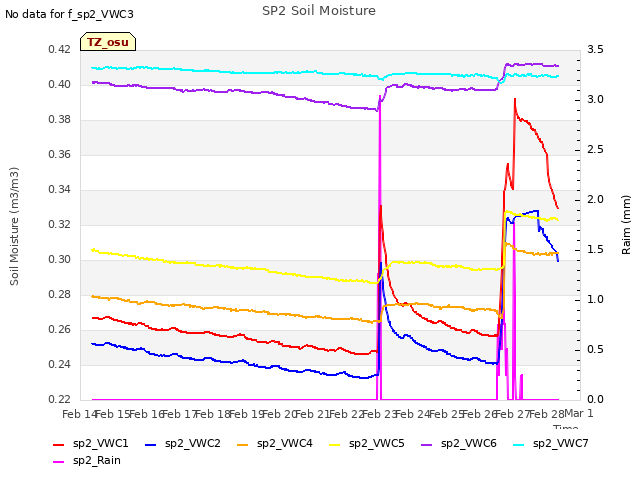Click the 0.42 left axis tick label
640x480 pixels.
[59, 49]
